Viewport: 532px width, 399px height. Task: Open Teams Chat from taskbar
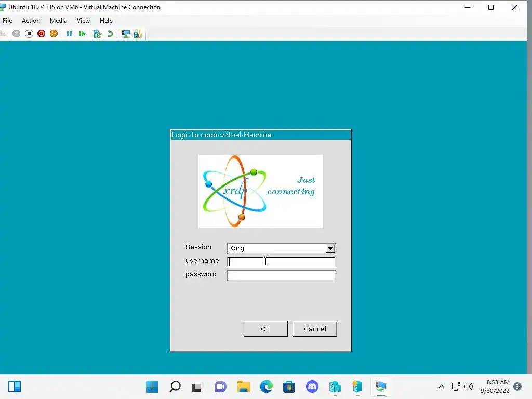click(220, 387)
